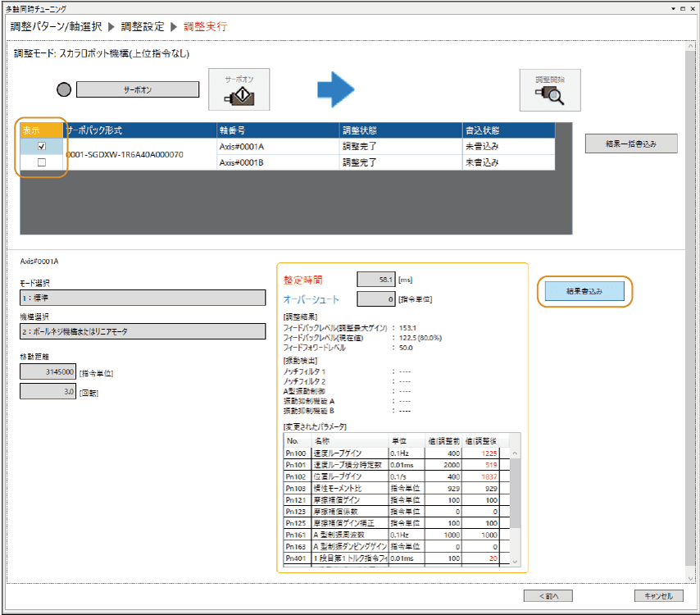Click the 結果書込み button
The height and width of the screenshot is (615, 700).
584,291
